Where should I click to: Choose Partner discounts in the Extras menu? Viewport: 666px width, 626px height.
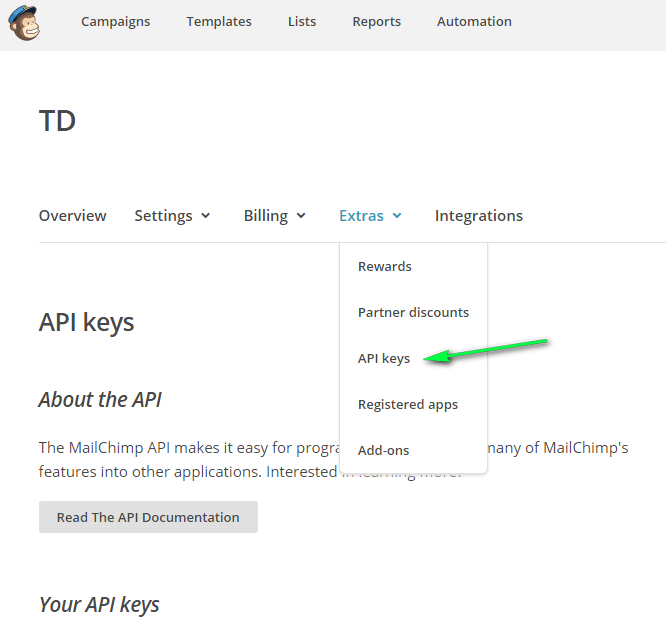(413, 313)
